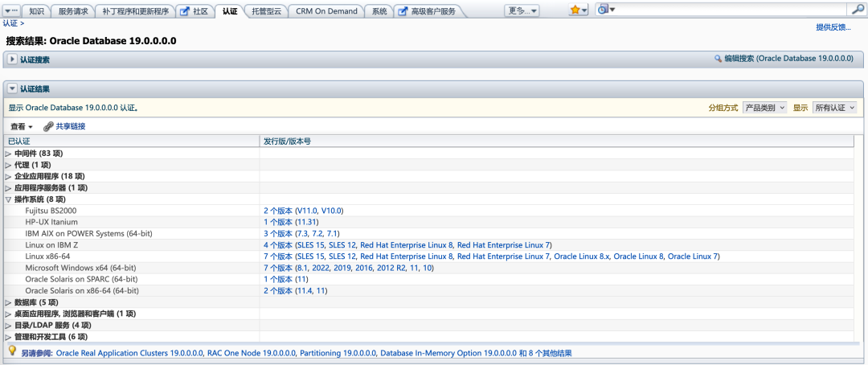868x365 pixels.
Task: Open the tab list menu at far left
Action: [x=11, y=10]
